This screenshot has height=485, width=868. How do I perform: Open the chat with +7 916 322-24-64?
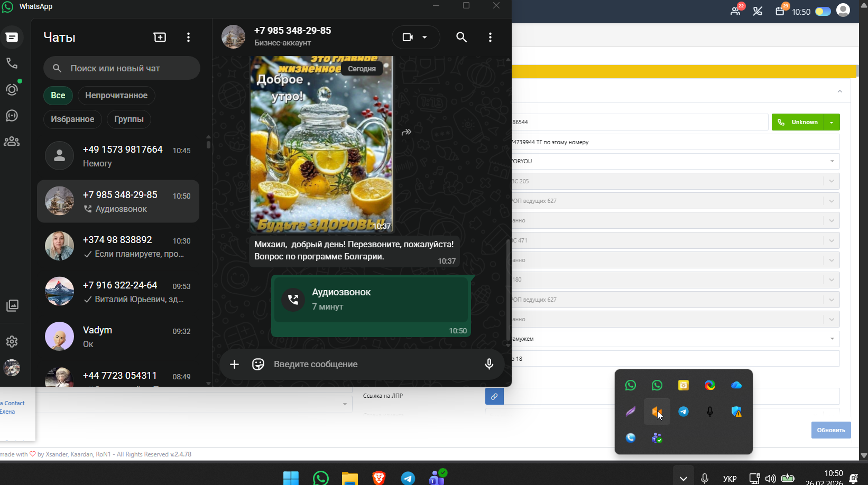[118, 292]
